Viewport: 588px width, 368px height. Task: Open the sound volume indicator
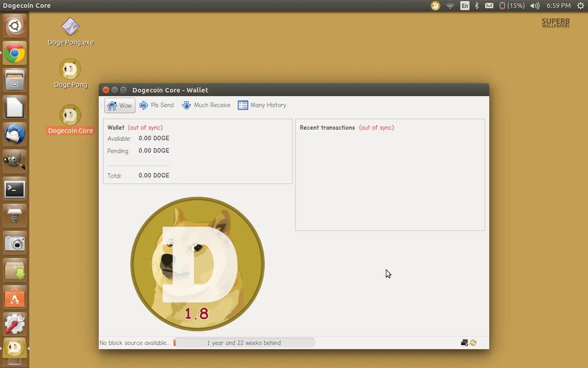[535, 6]
